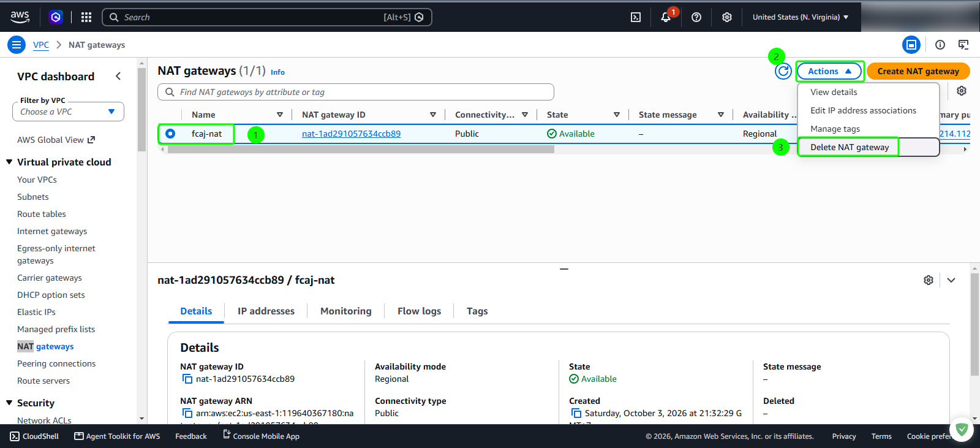Click Create NAT gateway button

click(918, 71)
